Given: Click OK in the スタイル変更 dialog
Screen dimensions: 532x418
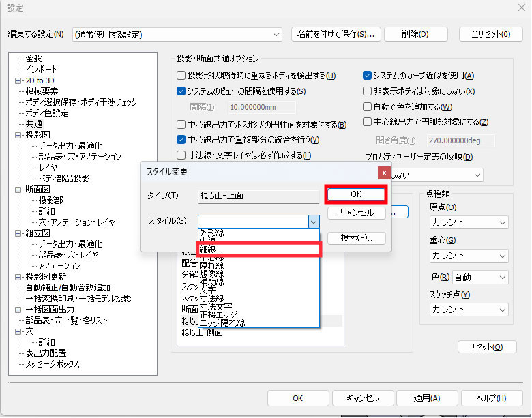Looking at the screenshot, I should [x=356, y=194].
